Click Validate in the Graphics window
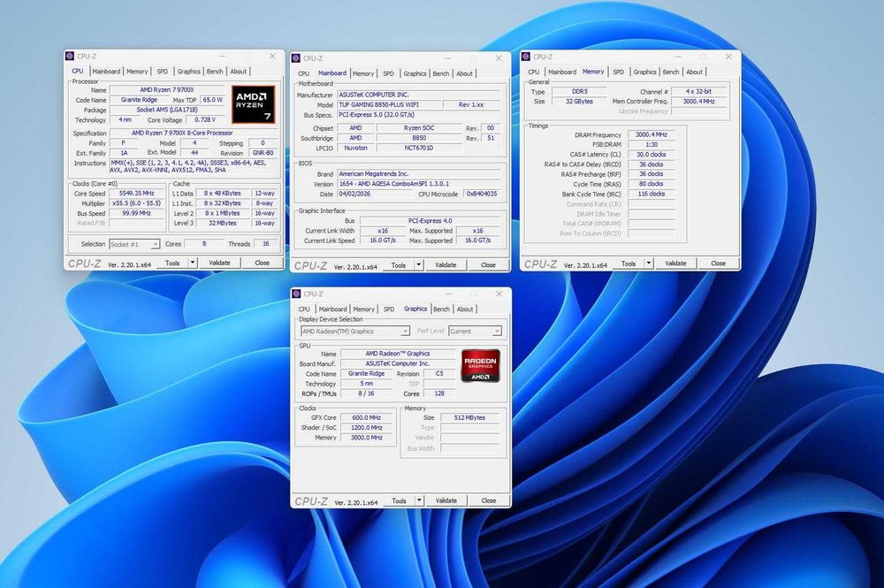Viewport: 884px width, 588px height. tap(446, 500)
